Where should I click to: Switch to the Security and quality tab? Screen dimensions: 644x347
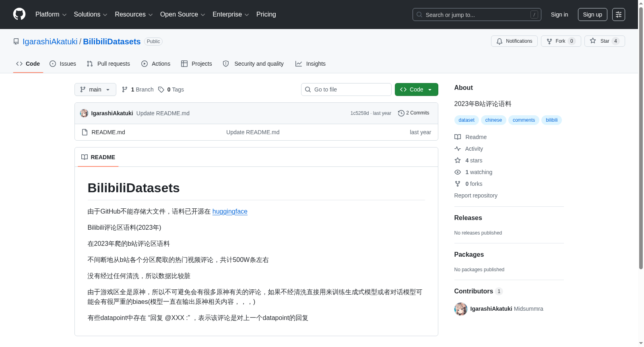(x=253, y=64)
